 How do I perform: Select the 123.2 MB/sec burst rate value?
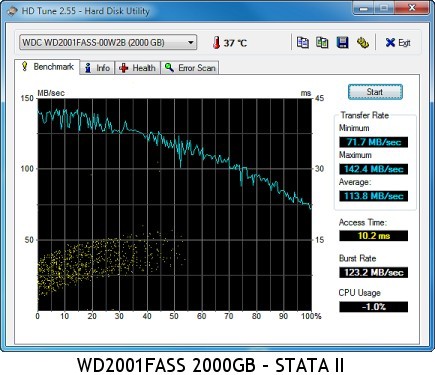pos(374,273)
